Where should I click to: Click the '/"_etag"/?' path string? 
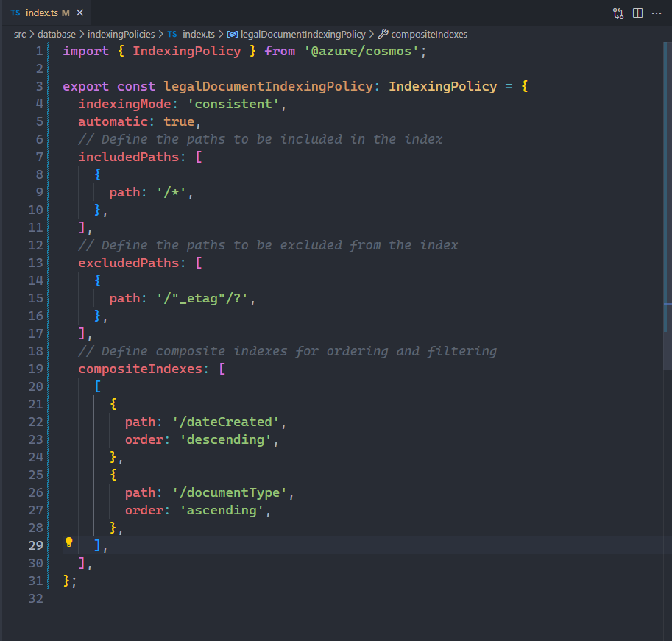coord(202,298)
